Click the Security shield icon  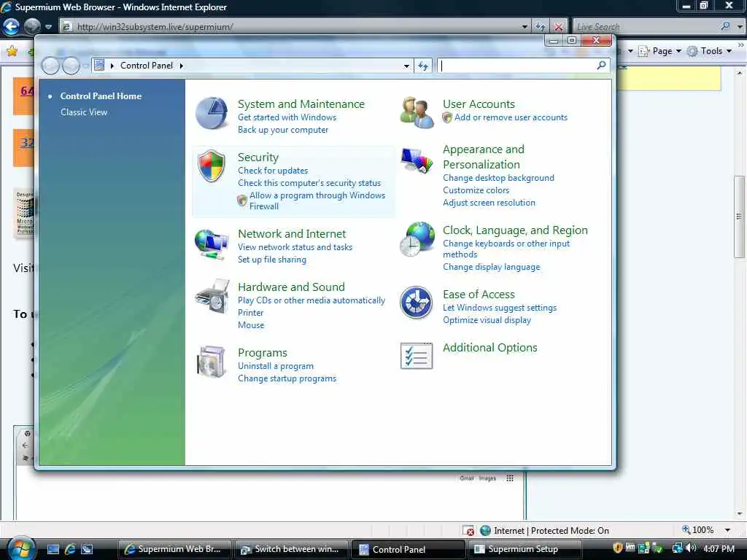coord(212,166)
